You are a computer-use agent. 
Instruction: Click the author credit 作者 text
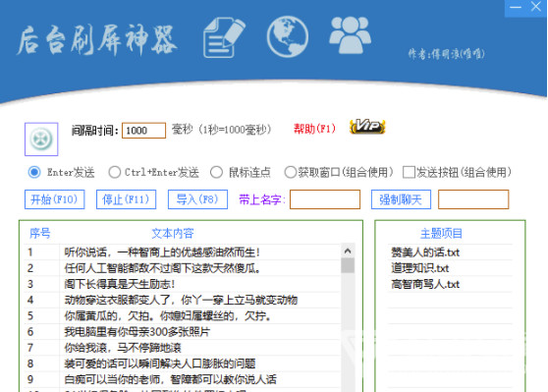tap(446, 54)
